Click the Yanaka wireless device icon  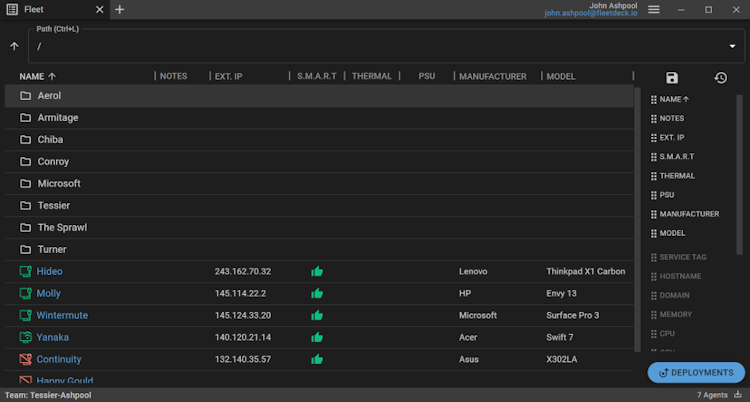point(25,337)
